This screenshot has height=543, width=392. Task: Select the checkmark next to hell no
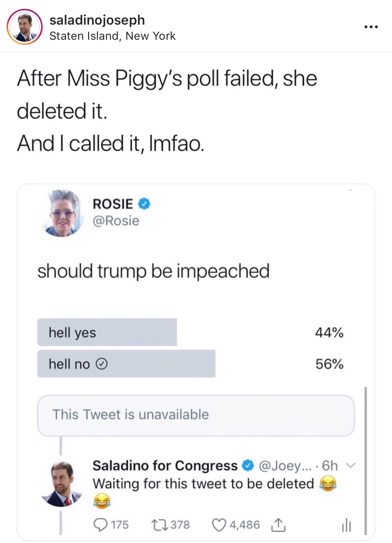point(101,364)
